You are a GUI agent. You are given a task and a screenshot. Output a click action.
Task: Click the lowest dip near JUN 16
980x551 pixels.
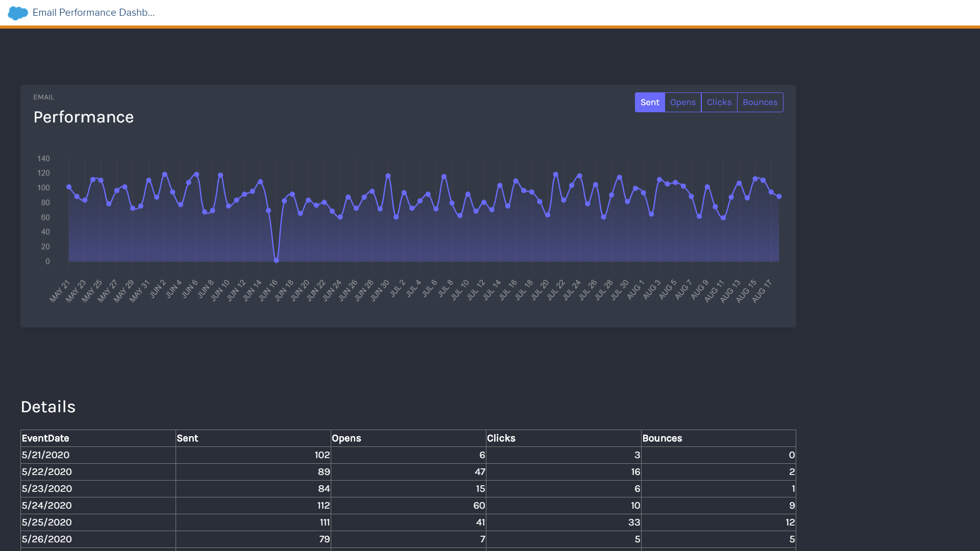pos(277,260)
